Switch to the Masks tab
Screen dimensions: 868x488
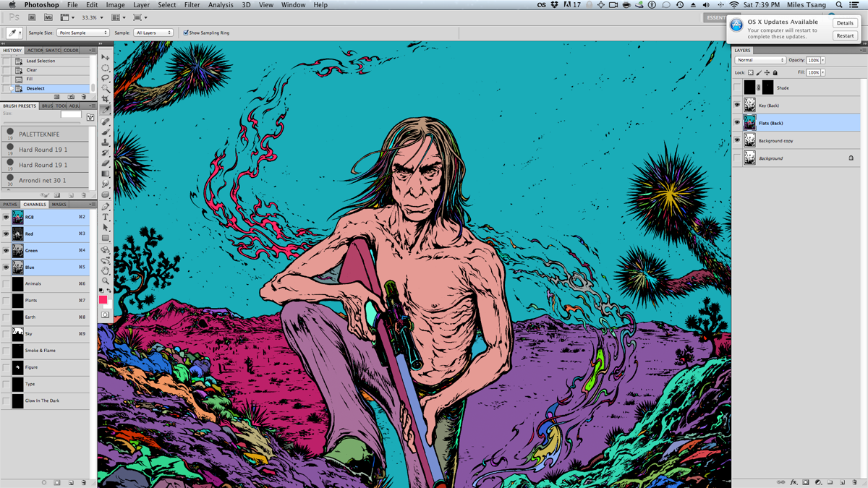click(59, 205)
